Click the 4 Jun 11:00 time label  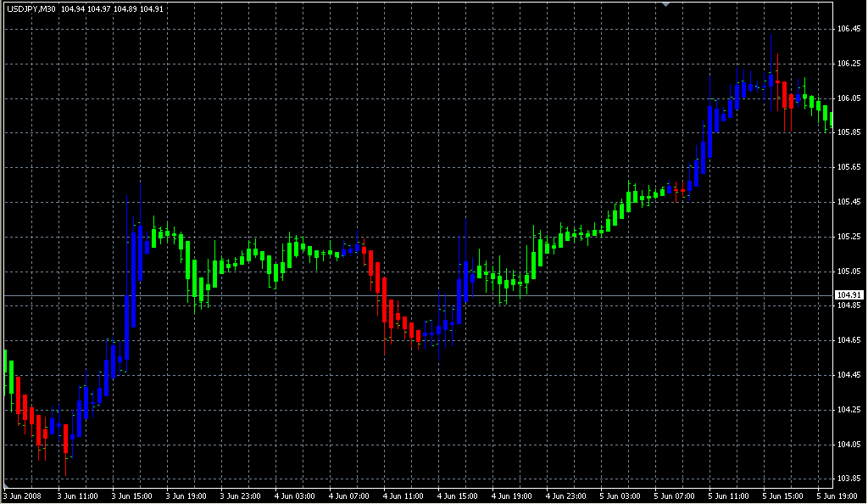click(x=403, y=496)
